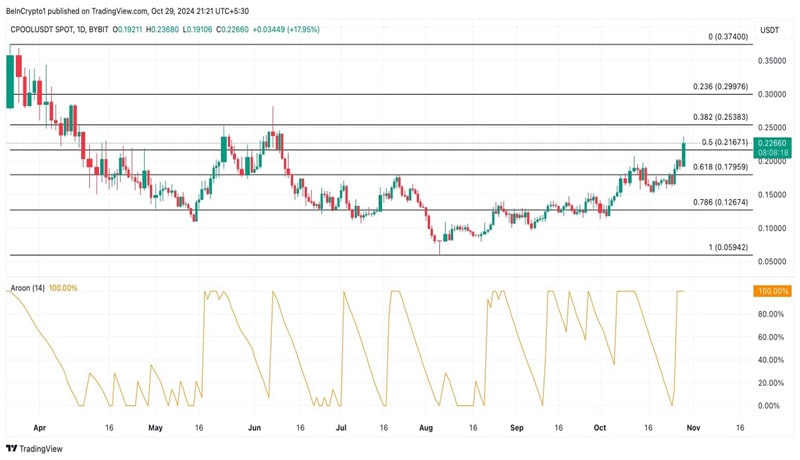Click the close price C0.22660 value
This screenshot has width=800, height=460.
233,30
